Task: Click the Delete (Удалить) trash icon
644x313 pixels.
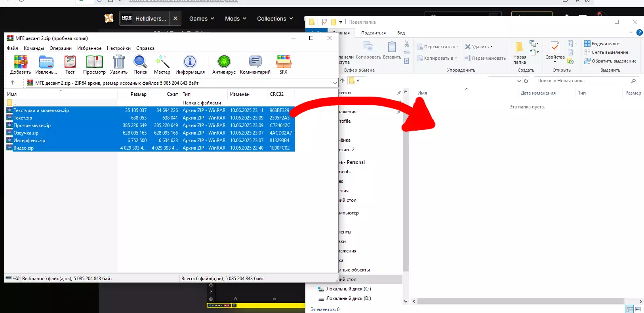Action: [x=118, y=63]
